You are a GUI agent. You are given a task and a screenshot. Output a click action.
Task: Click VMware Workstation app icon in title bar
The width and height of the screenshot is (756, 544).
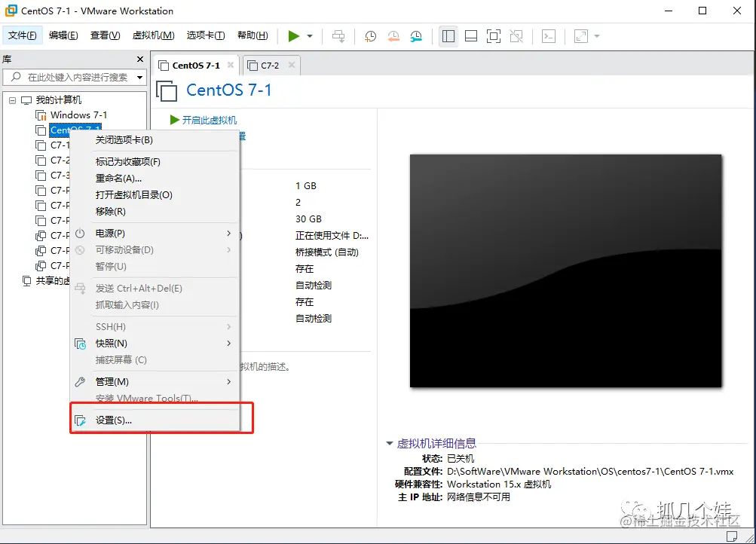(11, 11)
